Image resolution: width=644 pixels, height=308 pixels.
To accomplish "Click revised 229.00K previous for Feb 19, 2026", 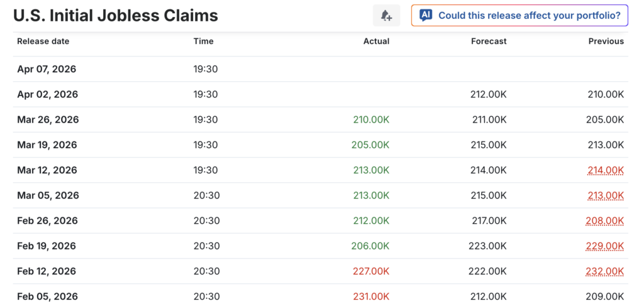I will click(x=605, y=246).
